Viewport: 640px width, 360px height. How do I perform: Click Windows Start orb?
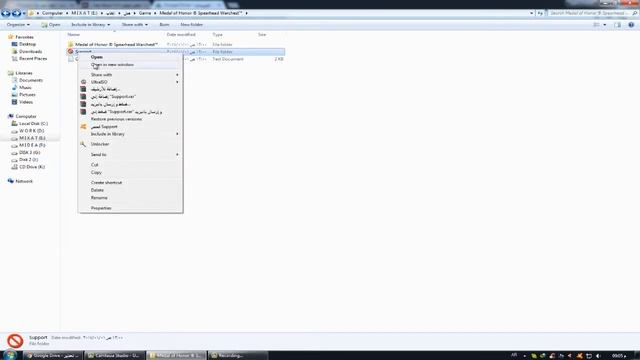10,355
